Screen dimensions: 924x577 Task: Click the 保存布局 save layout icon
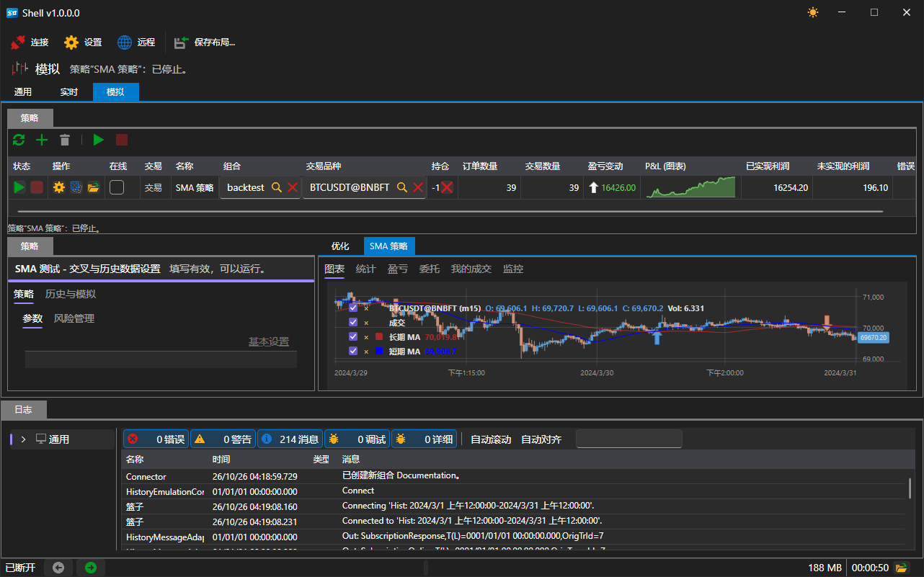tap(182, 43)
